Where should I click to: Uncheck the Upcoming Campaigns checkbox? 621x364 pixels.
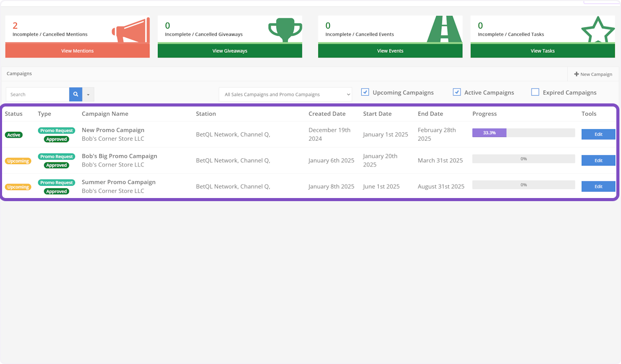point(365,92)
